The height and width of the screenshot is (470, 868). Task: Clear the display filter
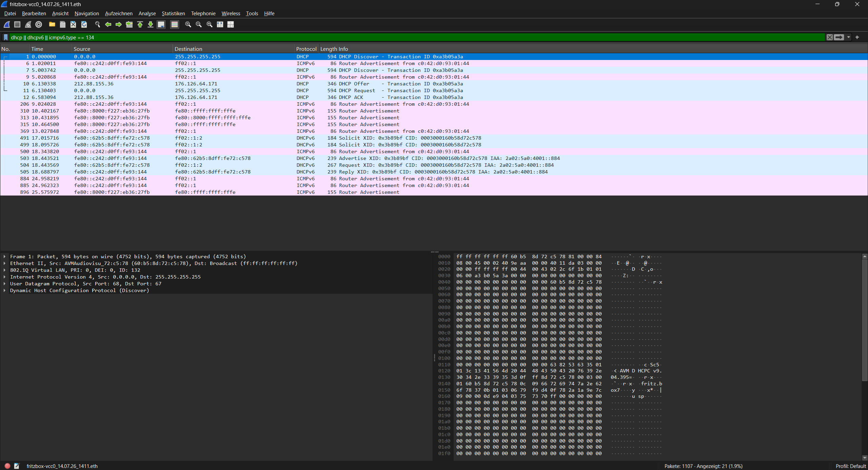(x=829, y=37)
